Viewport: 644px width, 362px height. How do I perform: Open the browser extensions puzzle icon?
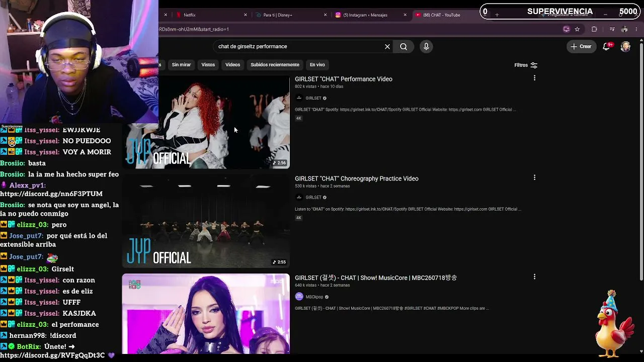pos(594,29)
